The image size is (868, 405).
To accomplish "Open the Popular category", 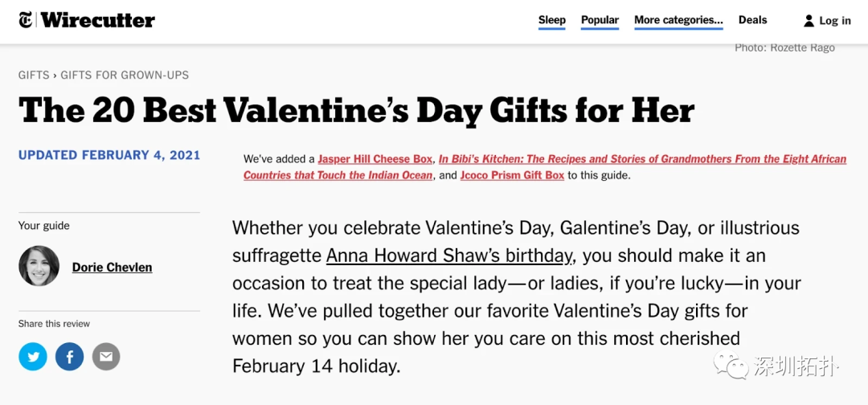I will click(x=600, y=20).
